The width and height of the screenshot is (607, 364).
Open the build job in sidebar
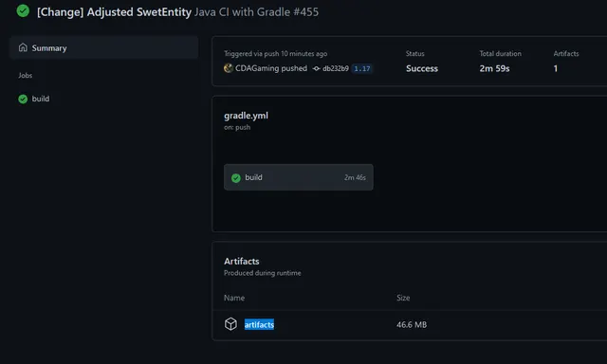coord(40,99)
